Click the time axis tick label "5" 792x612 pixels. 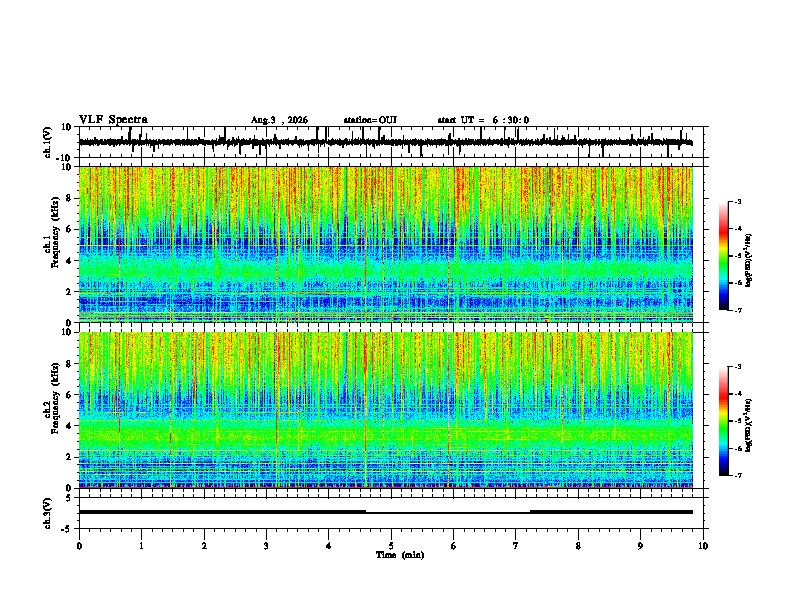point(391,546)
